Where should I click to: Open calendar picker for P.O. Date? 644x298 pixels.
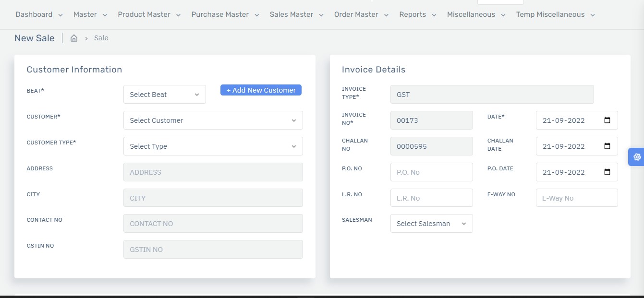click(x=607, y=172)
